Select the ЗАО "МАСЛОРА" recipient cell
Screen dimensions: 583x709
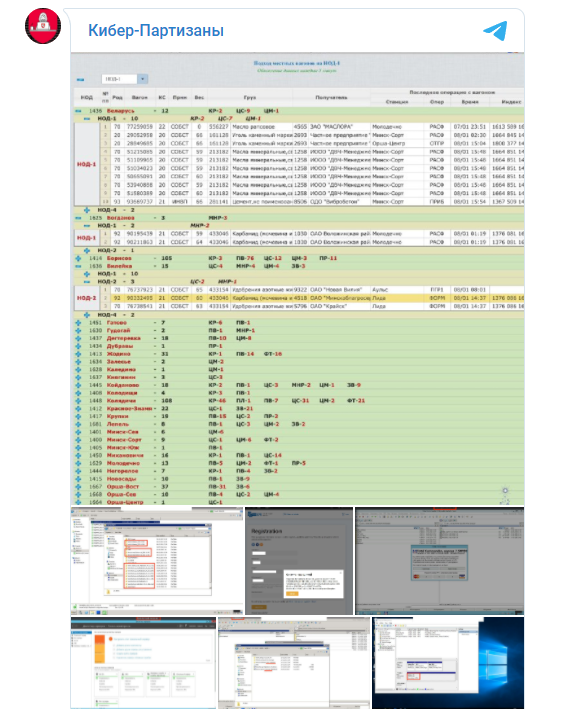pos(339,127)
